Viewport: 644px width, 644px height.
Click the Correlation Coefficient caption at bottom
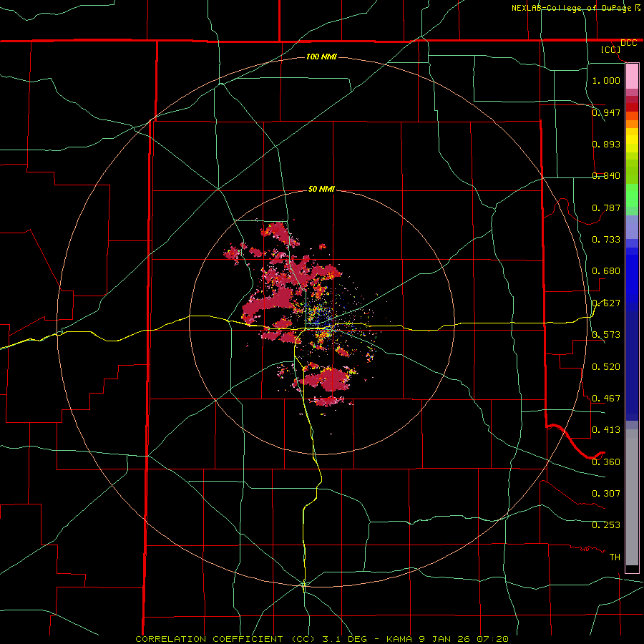(x=322, y=639)
